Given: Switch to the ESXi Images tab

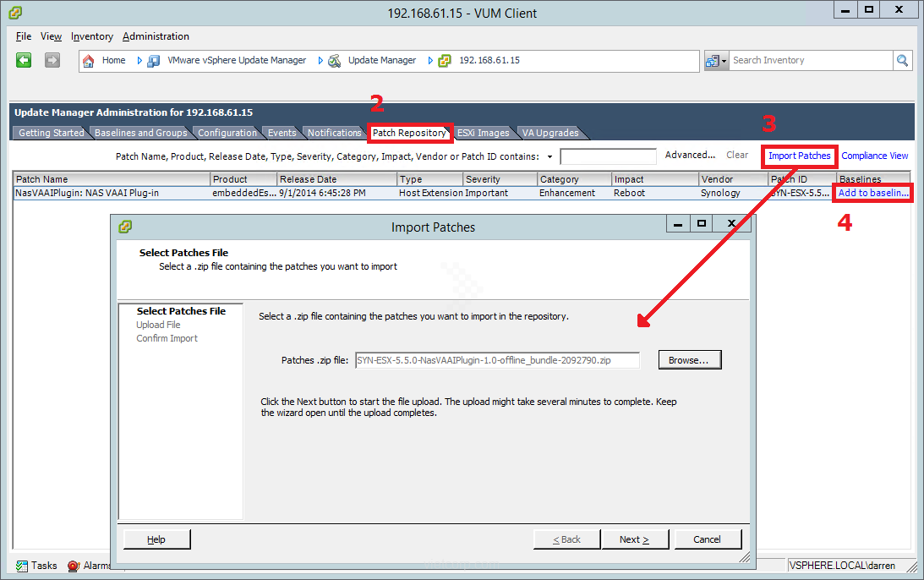Looking at the screenshot, I should 483,133.
